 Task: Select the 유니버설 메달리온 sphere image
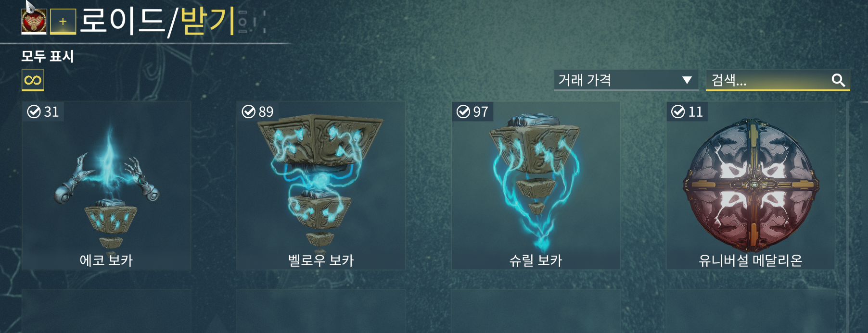point(751,185)
